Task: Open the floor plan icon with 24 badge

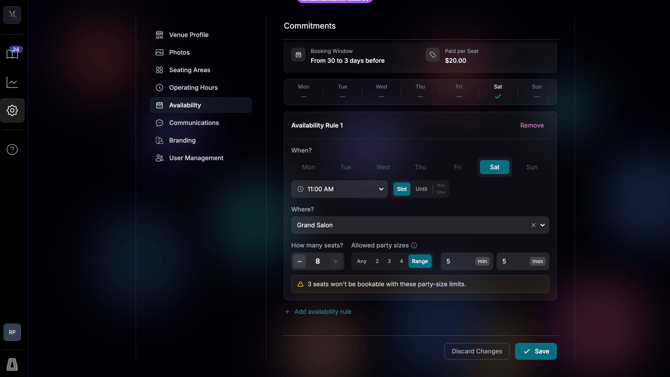Action: point(12,53)
